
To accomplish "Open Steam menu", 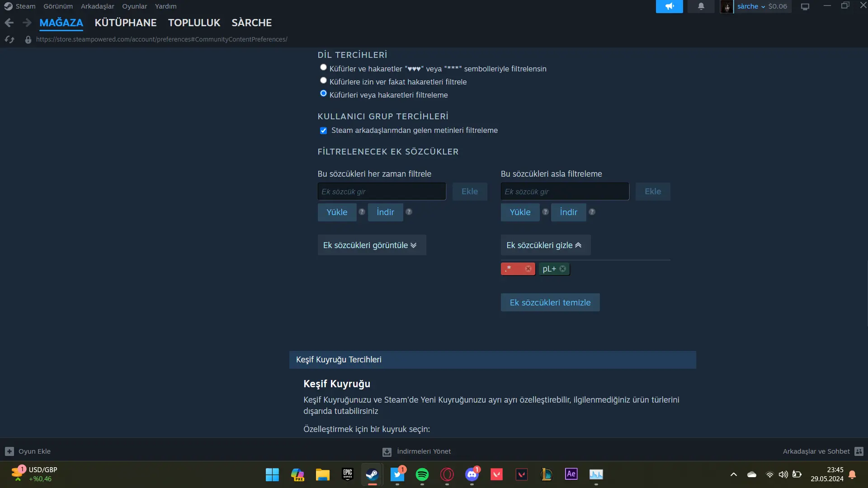I will point(25,6).
